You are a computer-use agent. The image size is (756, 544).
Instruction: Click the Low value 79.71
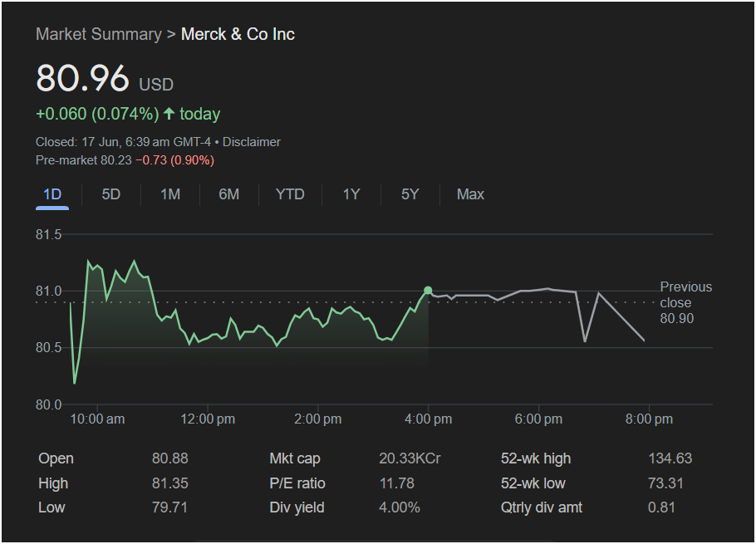[169, 507]
